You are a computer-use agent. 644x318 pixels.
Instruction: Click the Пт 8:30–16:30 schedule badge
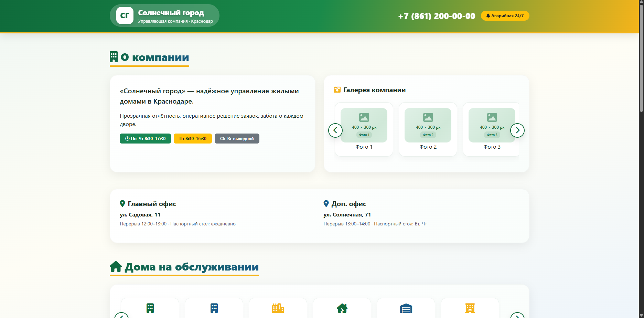pyautogui.click(x=193, y=139)
